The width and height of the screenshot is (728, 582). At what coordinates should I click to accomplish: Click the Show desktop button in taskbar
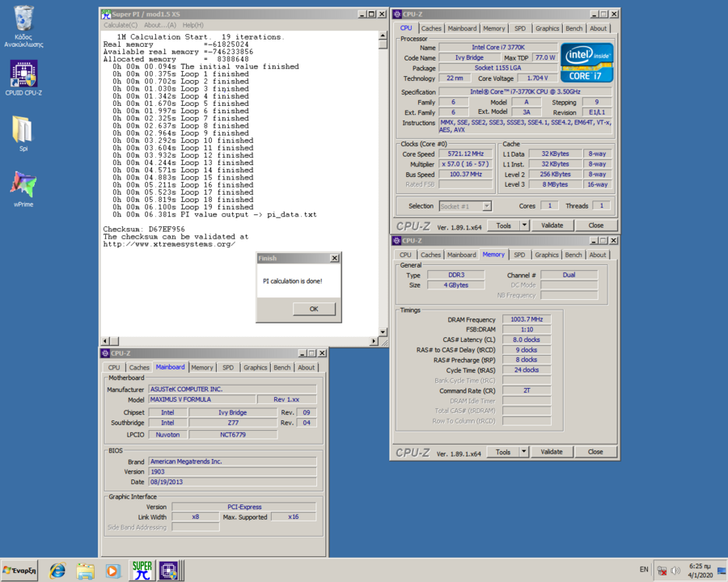point(722,571)
